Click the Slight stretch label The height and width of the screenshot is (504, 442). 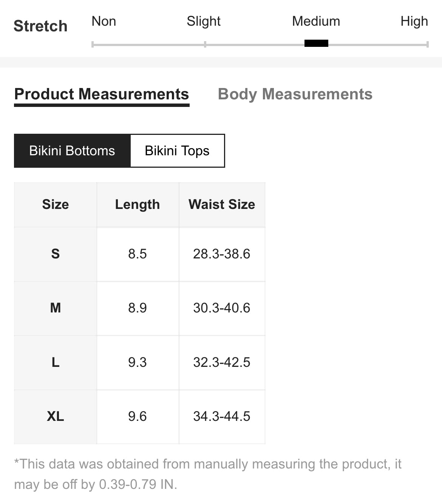(204, 22)
